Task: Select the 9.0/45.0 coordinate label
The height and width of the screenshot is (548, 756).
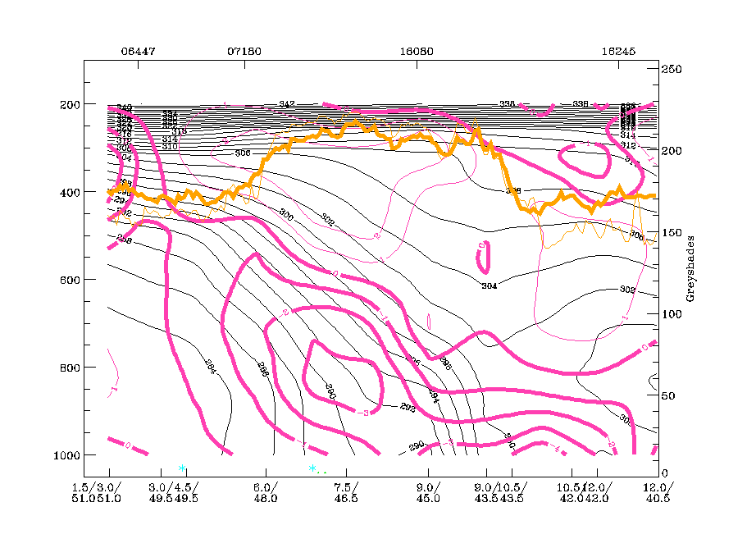Action: click(x=428, y=491)
